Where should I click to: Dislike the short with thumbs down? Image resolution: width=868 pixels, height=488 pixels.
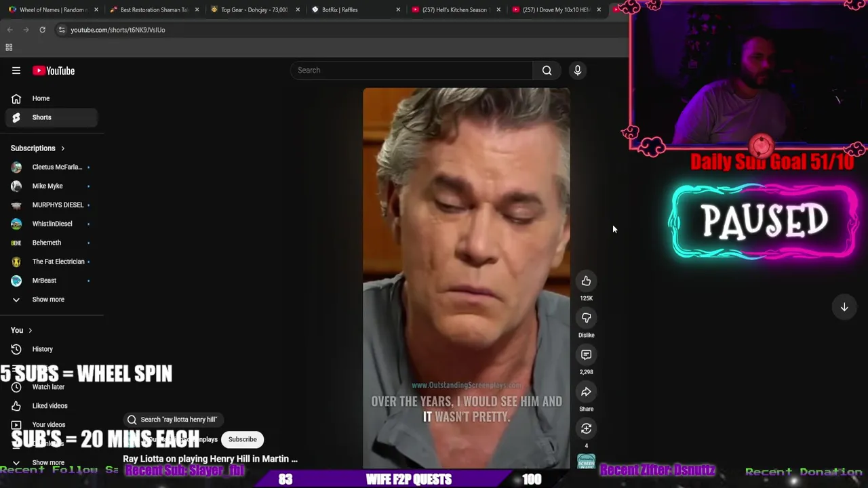(x=586, y=318)
